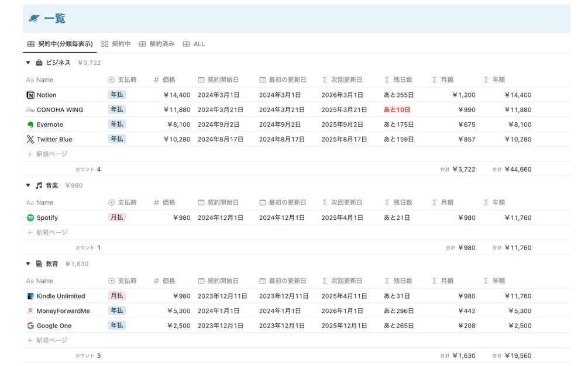Image resolution: width=588 pixels, height=366 pixels.
Task: Click the Evernote elephant icon
Action: 30,125
